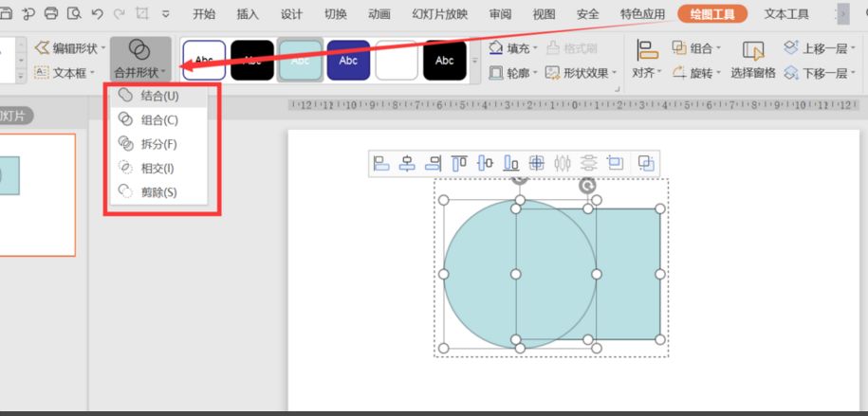Click center both ways icon in floating toolbar

536,163
